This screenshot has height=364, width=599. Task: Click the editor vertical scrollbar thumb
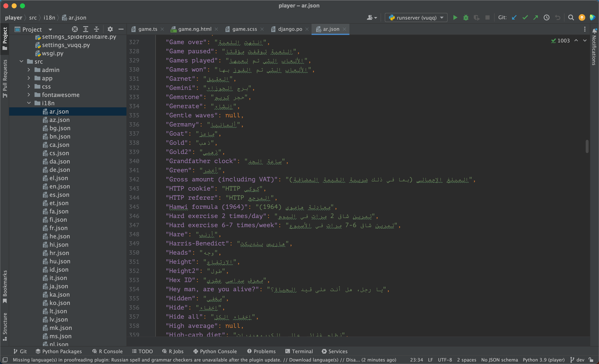587,146
